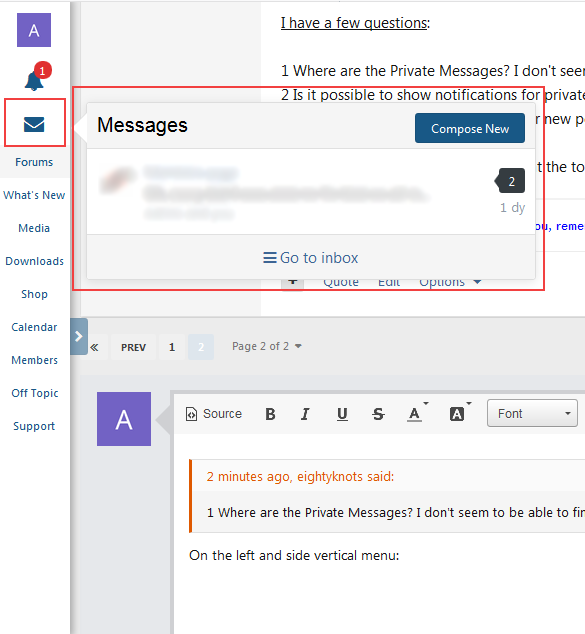Click the PREV pagination button
Image resolution: width=585 pixels, height=634 pixels.
click(133, 347)
